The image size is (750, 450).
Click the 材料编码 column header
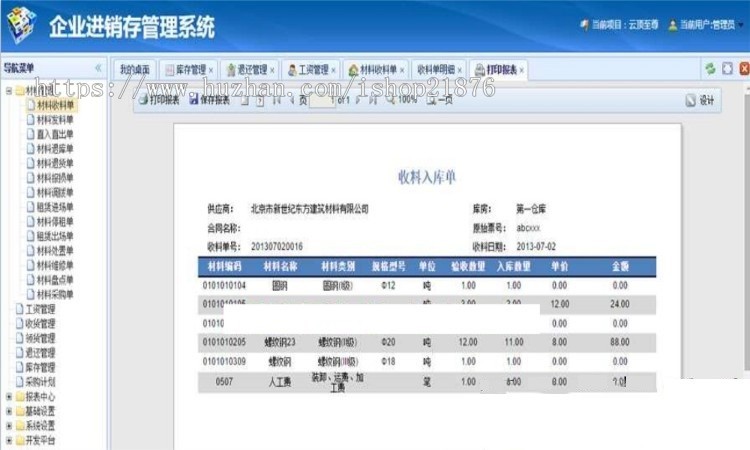click(224, 266)
